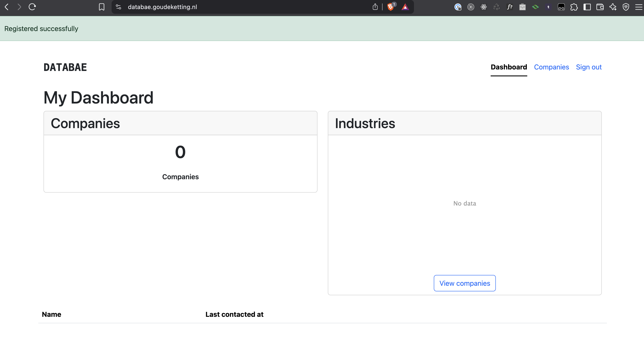644x358 pixels.
Task: Open the green wave Tailwind extension
Action: [535, 7]
